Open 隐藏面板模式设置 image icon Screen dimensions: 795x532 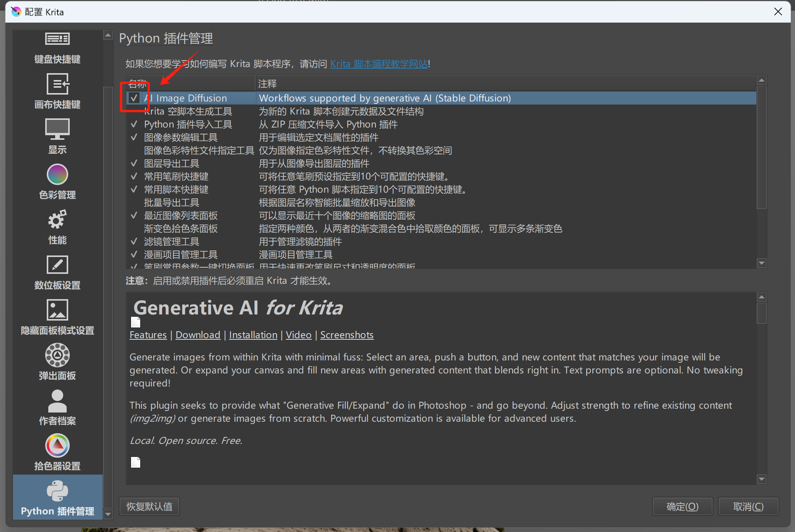pyautogui.click(x=57, y=310)
